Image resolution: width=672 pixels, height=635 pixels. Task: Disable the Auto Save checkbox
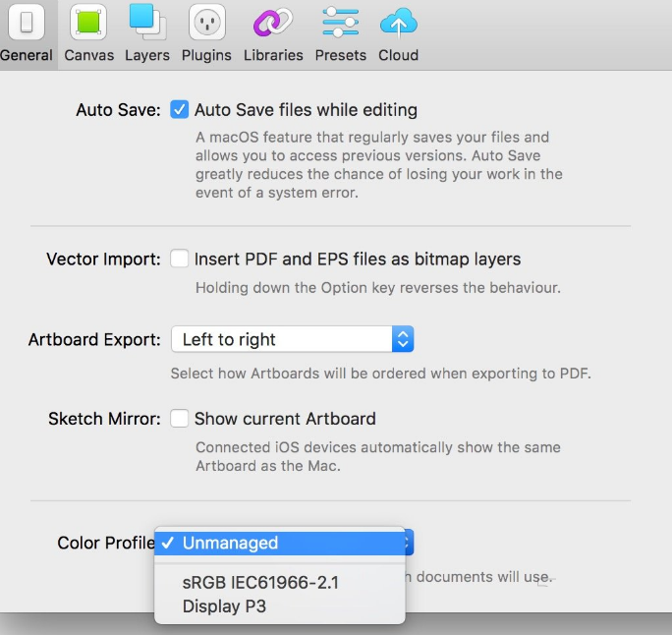tap(180, 110)
